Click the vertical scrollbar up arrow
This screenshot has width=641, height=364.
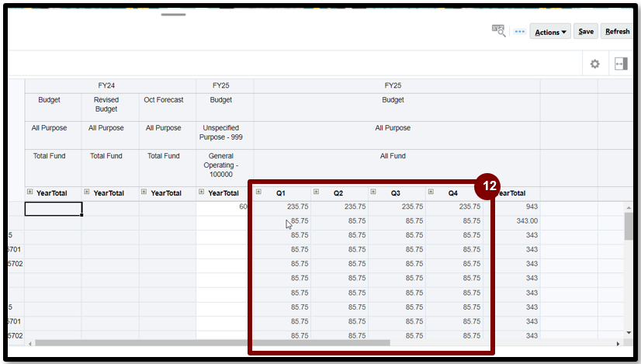click(x=628, y=208)
